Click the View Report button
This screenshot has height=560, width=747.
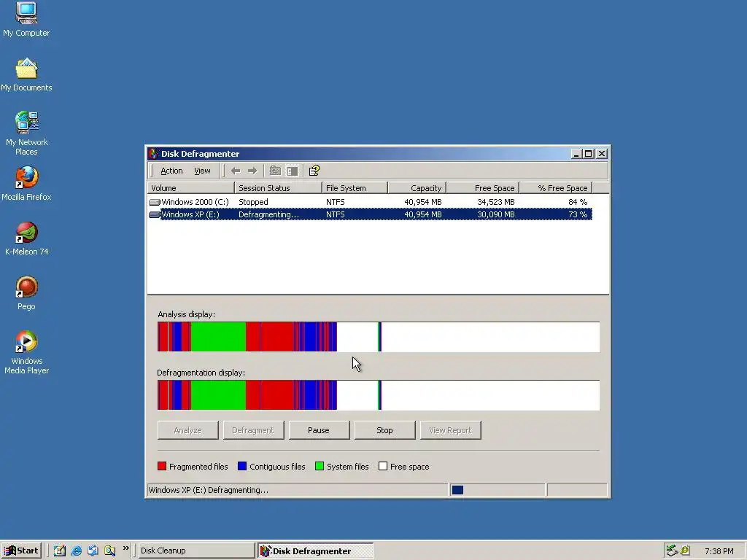click(450, 430)
